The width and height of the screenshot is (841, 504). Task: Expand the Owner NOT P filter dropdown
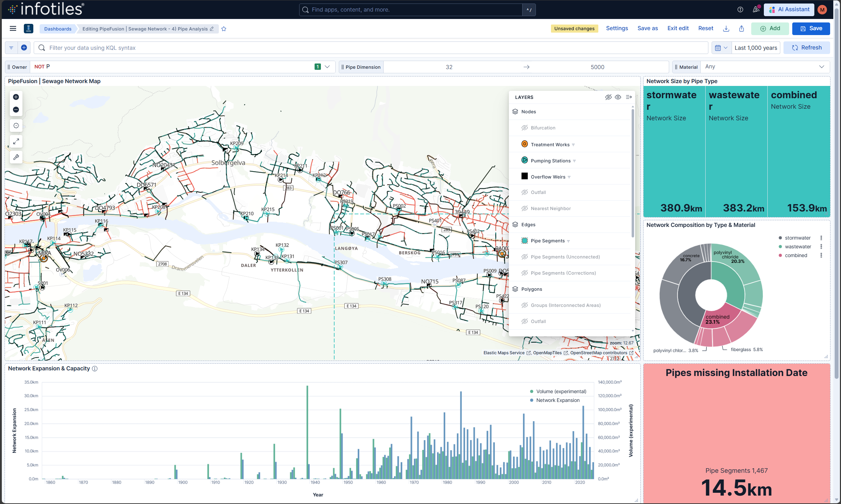pyautogui.click(x=327, y=67)
